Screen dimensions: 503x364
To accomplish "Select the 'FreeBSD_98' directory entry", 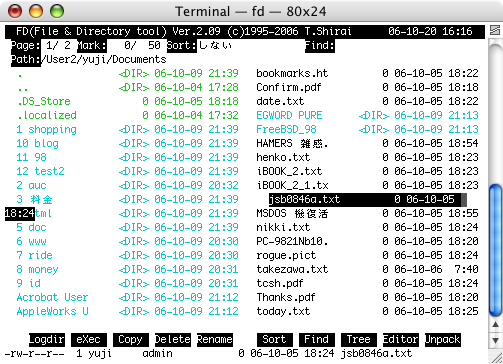I will [x=367, y=129].
